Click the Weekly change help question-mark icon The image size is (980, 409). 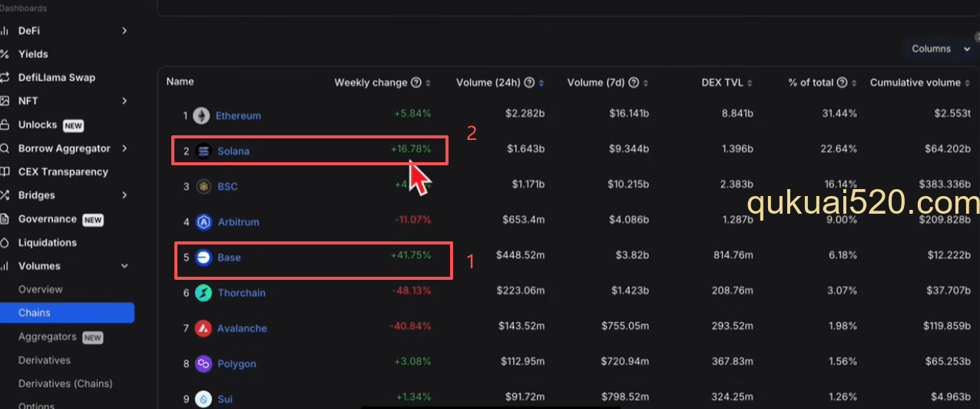416,83
